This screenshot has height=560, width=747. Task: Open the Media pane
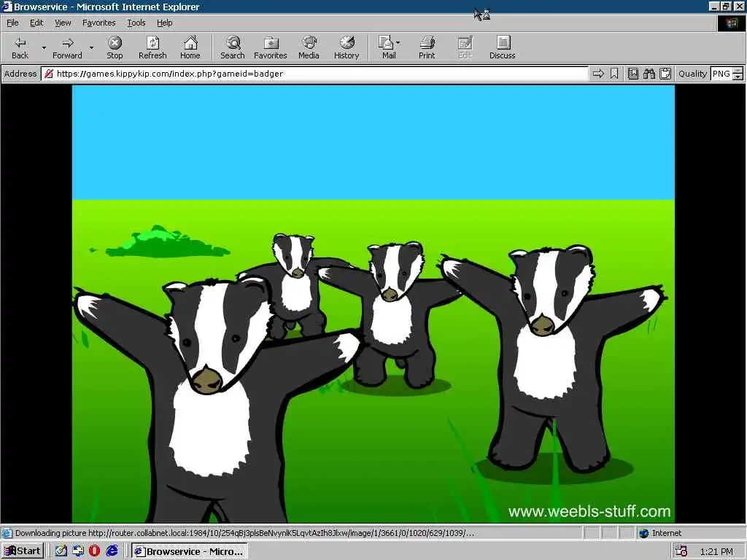tap(309, 47)
